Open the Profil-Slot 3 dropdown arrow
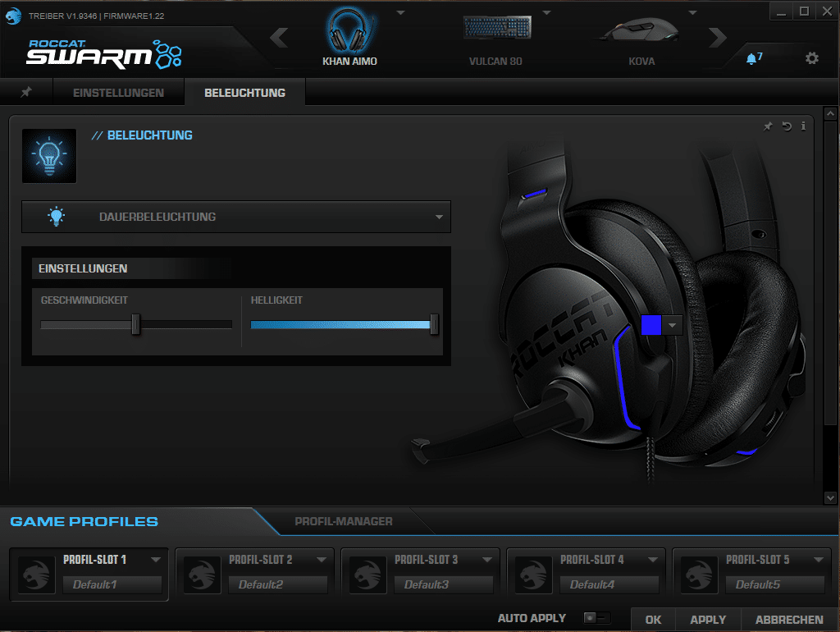This screenshot has width=840, height=632. coord(487,560)
